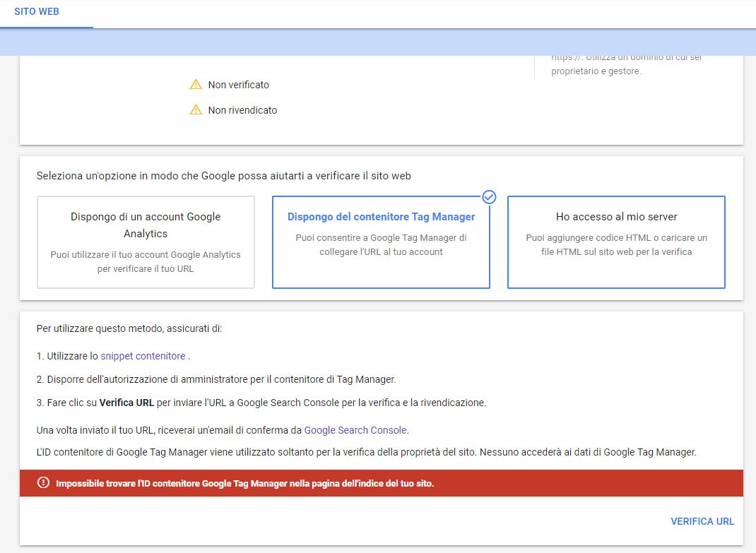Click the red Tag Manager ID error message
The height and width of the screenshot is (553, 756).
pos(244,484)
